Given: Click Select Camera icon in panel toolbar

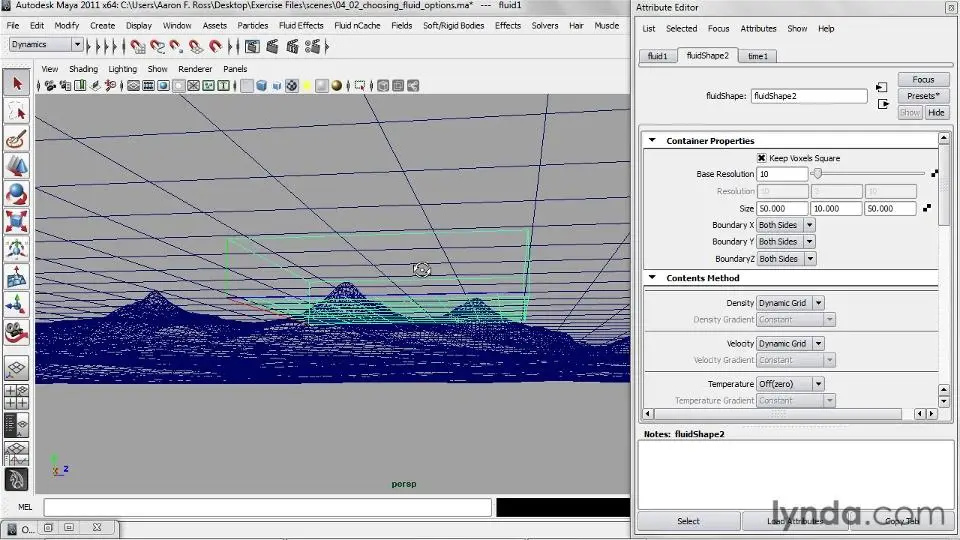Looking at the screenshot, I should (50, 86).
